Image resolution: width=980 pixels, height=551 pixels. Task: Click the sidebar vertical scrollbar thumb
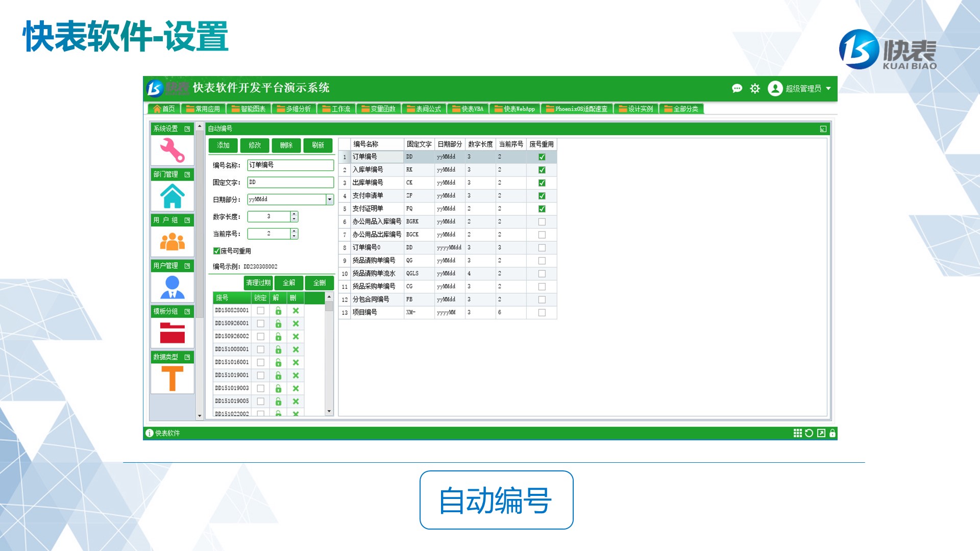coord(200,224)
